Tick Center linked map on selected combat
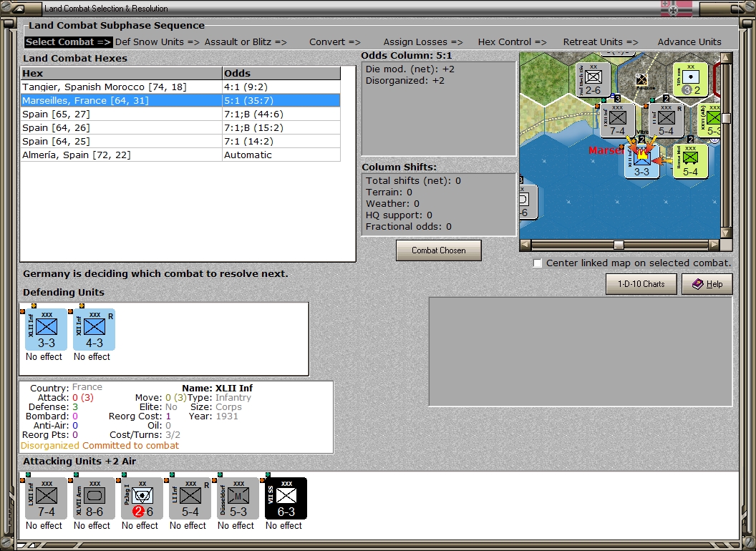The width and height of the screenshot is (756, 551). [x=538, y=263]
